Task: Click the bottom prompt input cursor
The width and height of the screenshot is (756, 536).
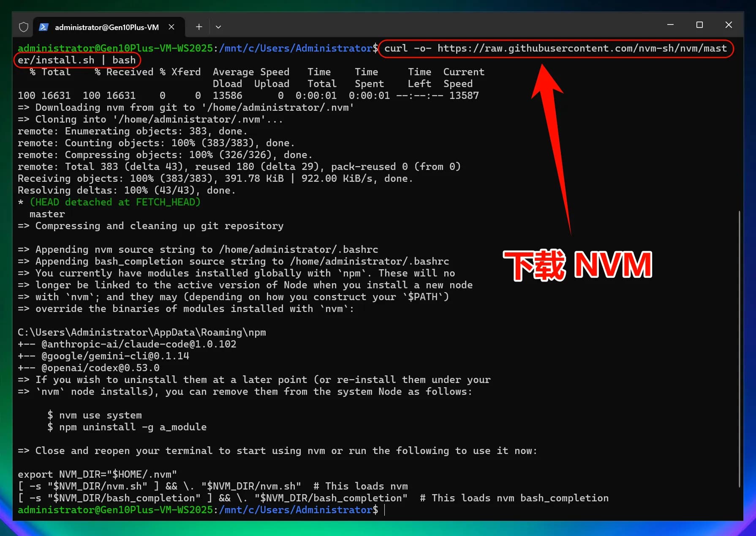Action: tap(385, 510)
